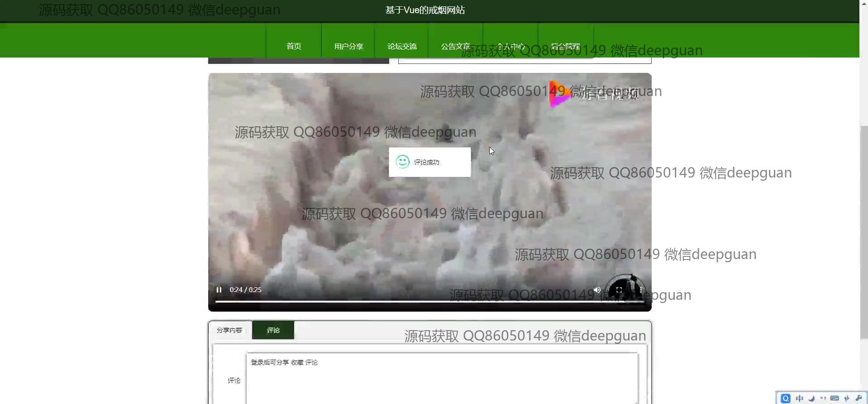This screenshot has width=868, height=404.
Task: Select the 评论 tab
Action: click(273, 330)
